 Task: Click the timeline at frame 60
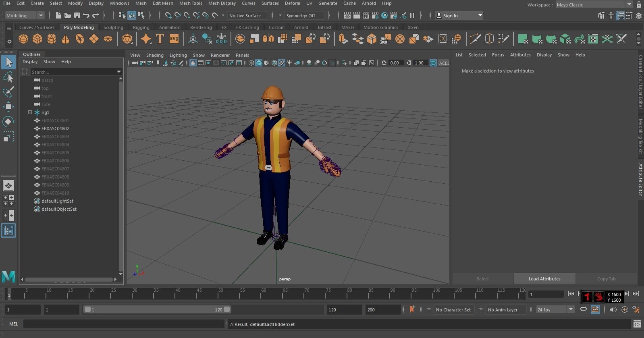click(264, 294)
